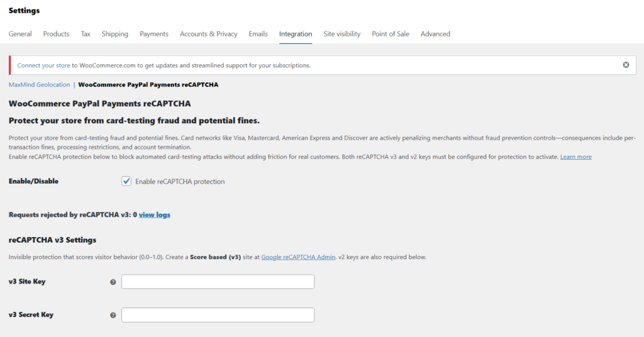Open the Advanced tab
Image resolution: width=644 pixels, height=337 pixels.
point(435,34)
